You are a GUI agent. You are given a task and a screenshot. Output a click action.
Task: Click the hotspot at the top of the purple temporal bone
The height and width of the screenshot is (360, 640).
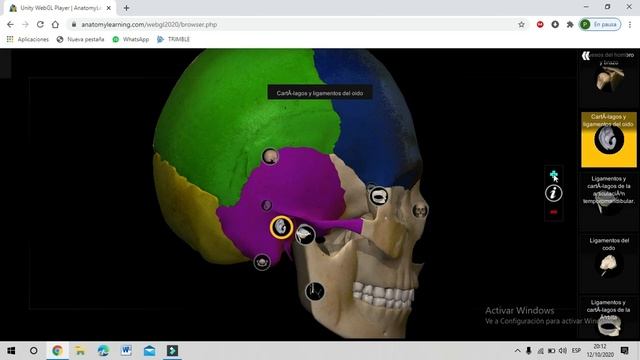coord(270,156)
